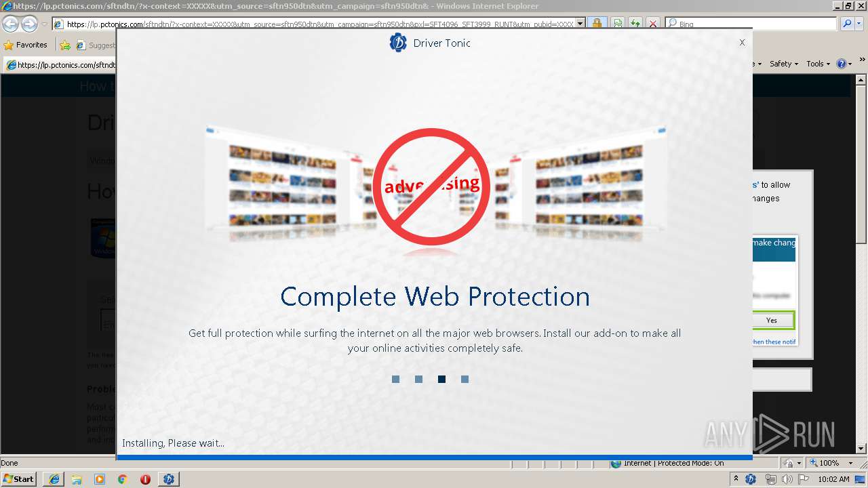
Task: Click the Internet Explorer address bar
Action: pyautogui.click(x=319, y=24)
